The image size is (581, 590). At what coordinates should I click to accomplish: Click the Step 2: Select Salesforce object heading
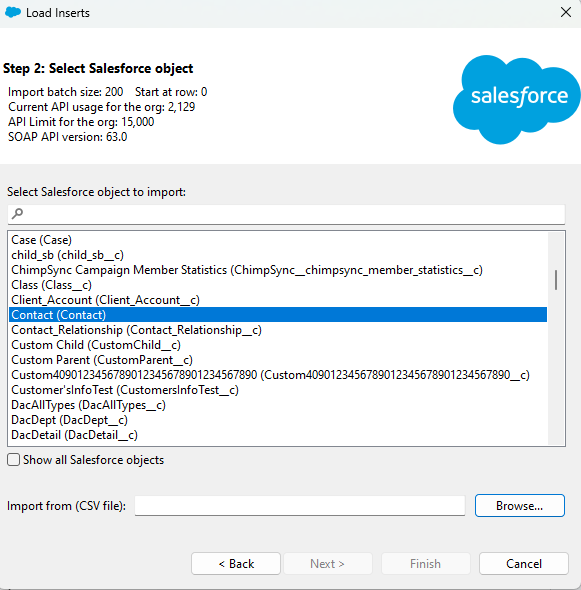(98, 68)
